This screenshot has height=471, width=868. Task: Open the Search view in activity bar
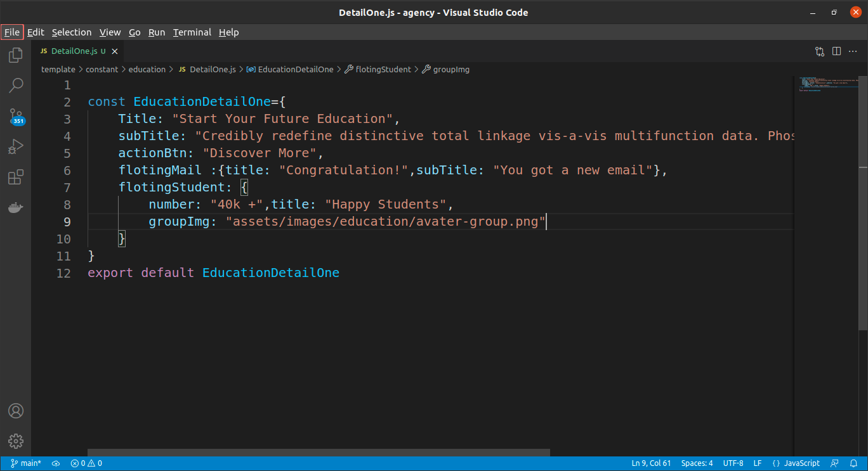(x=15, y=85)
